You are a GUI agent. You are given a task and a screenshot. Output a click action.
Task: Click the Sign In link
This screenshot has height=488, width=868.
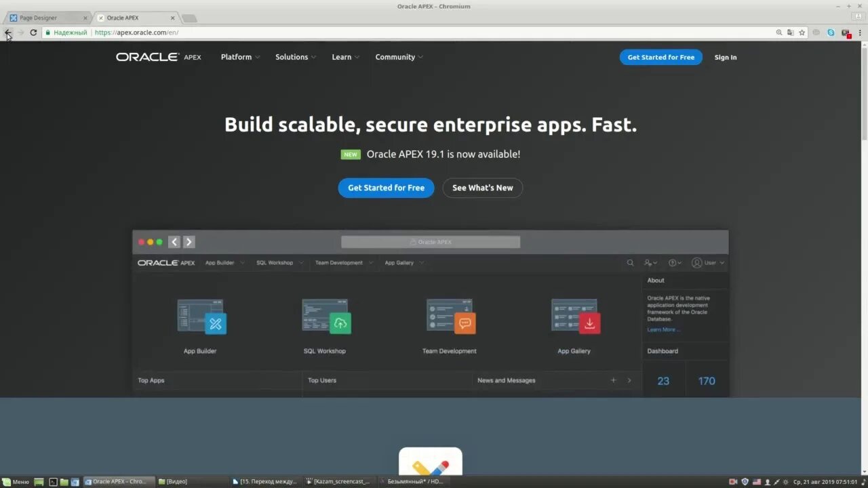tap(725, 57)
